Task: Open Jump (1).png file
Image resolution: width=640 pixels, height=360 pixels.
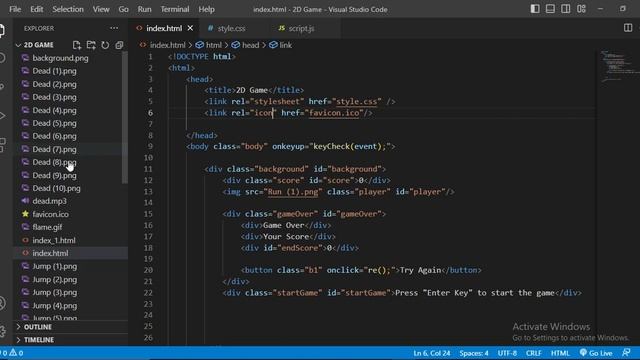Action: point(55,266)
